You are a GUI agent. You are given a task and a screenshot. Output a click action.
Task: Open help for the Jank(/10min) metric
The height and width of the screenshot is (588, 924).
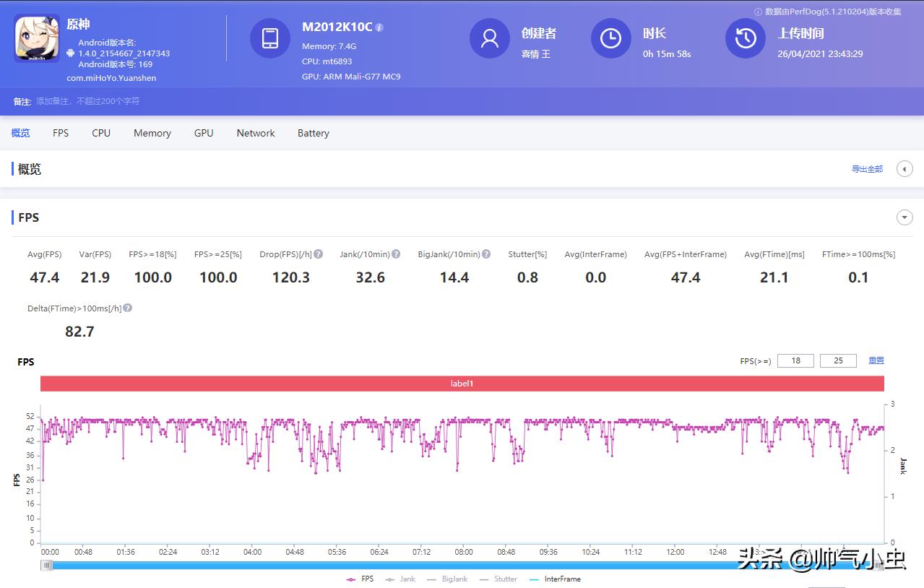[396, 254]
